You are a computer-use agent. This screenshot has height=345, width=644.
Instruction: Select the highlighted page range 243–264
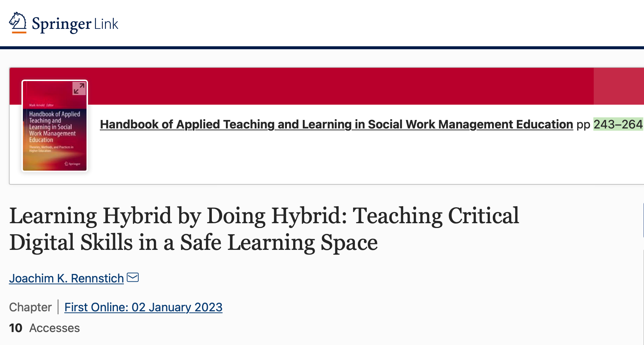click(618, 124)
